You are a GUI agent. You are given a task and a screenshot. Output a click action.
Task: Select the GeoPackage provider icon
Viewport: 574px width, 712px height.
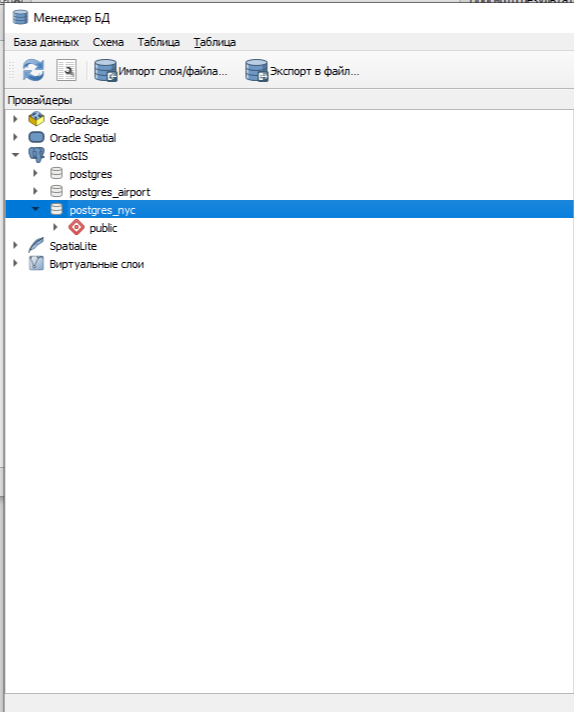pos(36,119)
